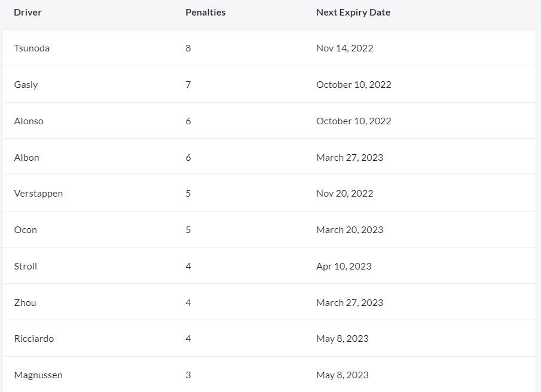Viewport: 541px width, 392px height.
Task: Click Ocon's March 20, 2023 expiry date
Action: pyautogui.click(x=350, y=230)
